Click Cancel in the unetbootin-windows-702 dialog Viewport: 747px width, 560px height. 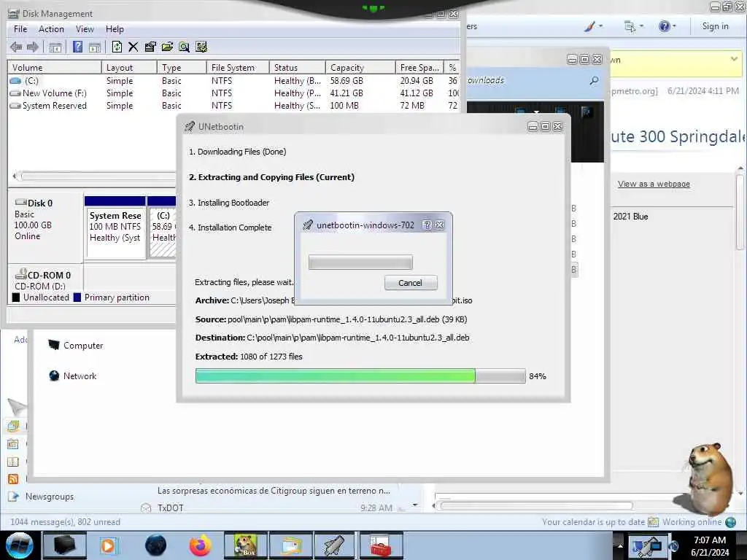[x=410, y=283]
